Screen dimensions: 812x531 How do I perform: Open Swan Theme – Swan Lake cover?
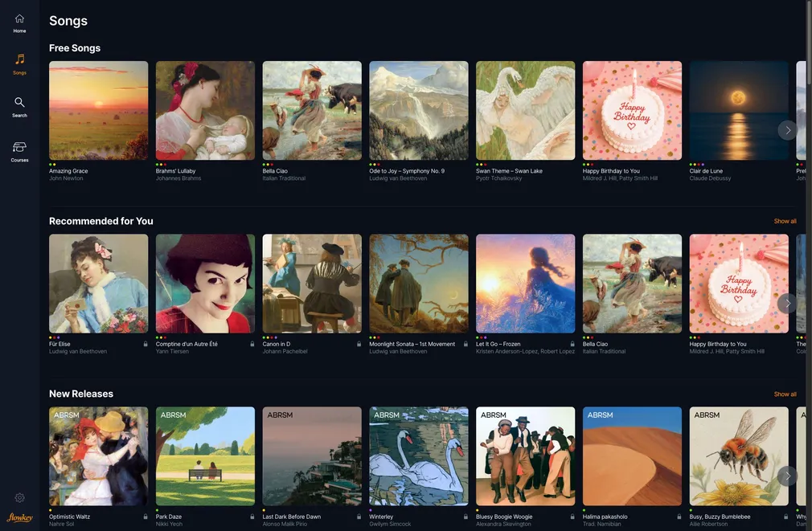pos(525,110)
